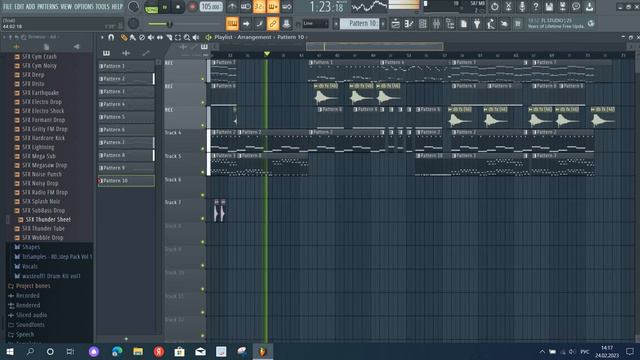Toggle the countdown before recording button
Screen dimensions: 640x360
point(259,7)
